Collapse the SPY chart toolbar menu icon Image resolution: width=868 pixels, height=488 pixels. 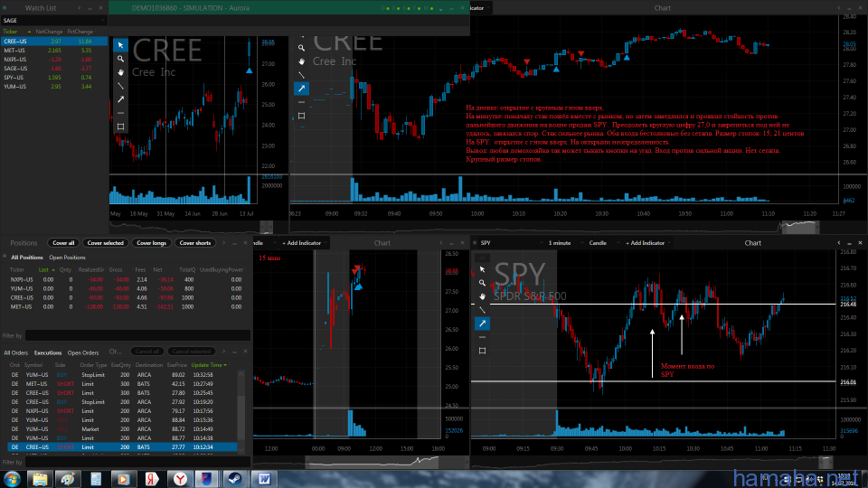click(x=482, y=258)
